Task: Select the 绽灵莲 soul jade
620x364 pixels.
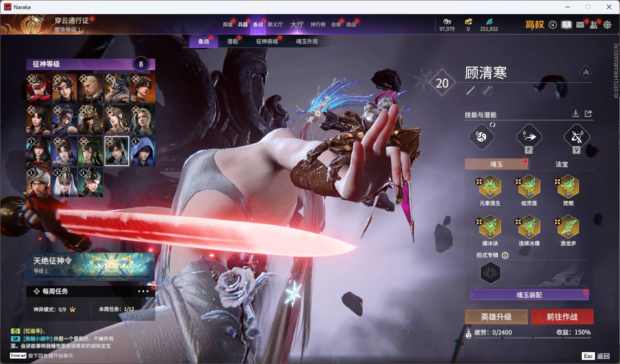Action: click(x=529, y=187)
